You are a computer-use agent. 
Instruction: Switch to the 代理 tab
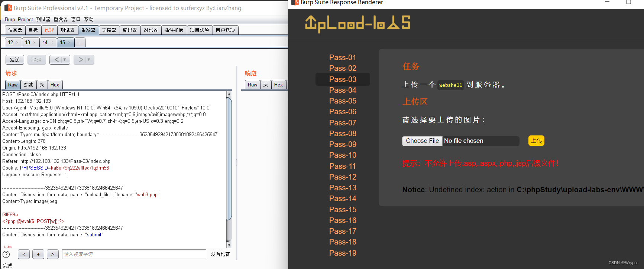click(49, 30)
